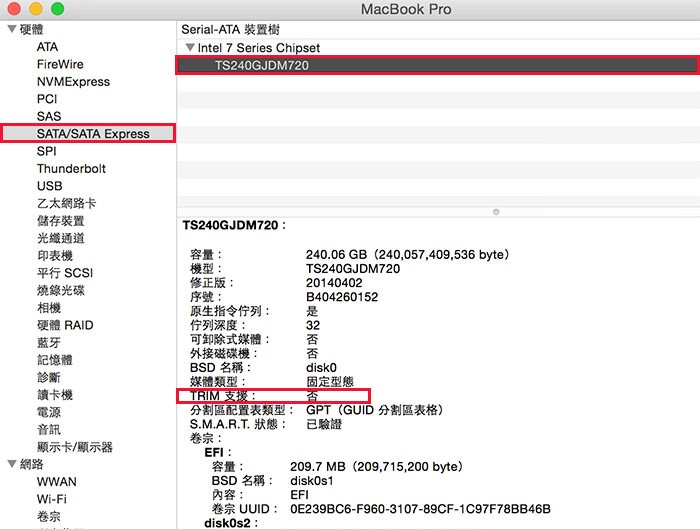Click the Intel 7 Series Chipset row

pos(438,47)
